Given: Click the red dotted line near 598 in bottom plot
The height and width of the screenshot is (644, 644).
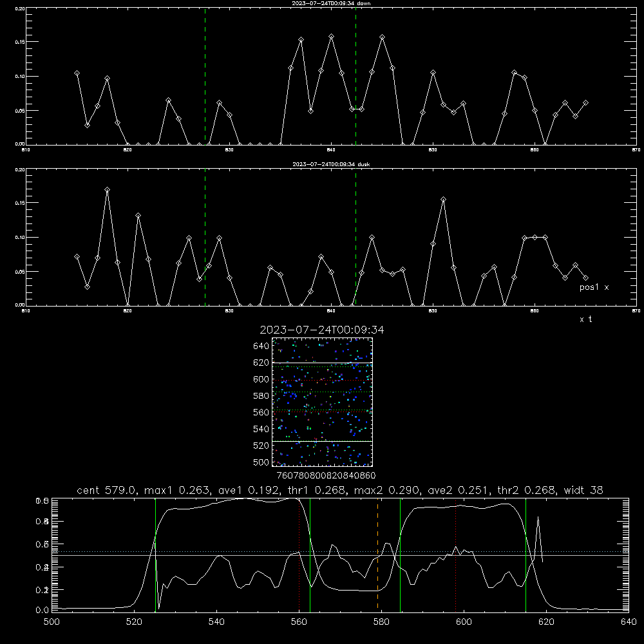Looking at the screenshot, I should [455, 555].
